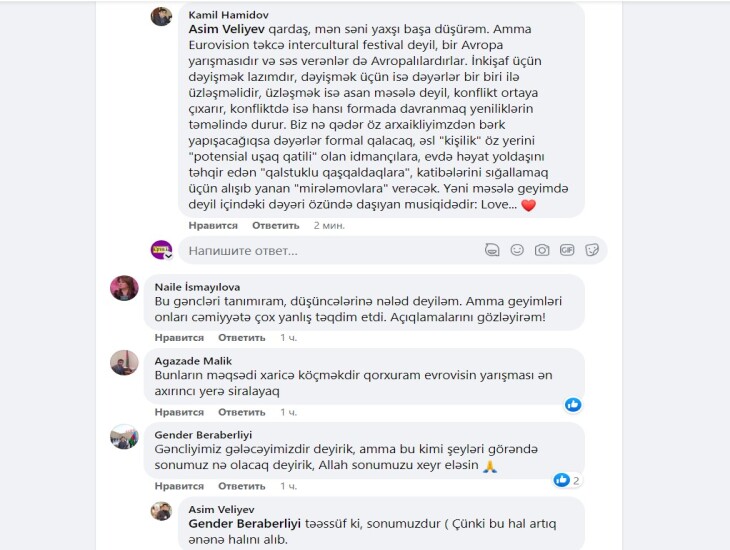Open the tagged Asim Veliyev mention in Kamil's comment
Viewport: 730px width, 550px height.
pos(226,29)
